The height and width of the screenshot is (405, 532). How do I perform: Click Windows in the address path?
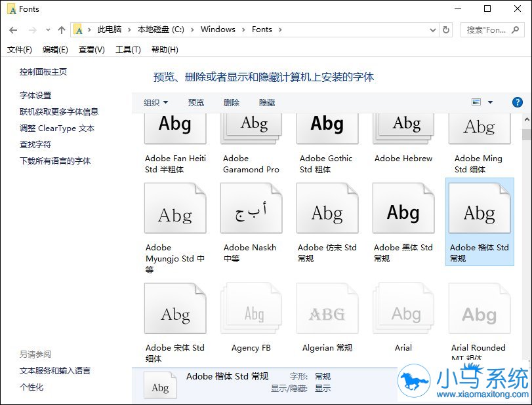218,29
